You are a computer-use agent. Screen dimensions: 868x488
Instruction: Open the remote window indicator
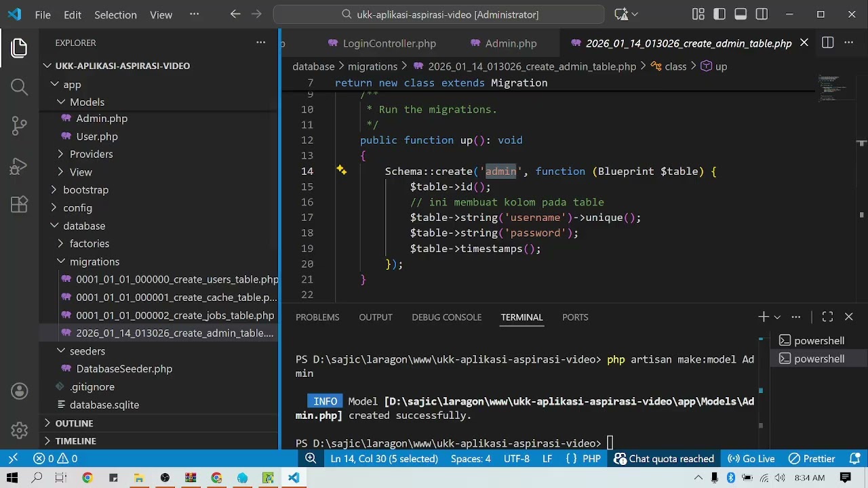(13, 459)
